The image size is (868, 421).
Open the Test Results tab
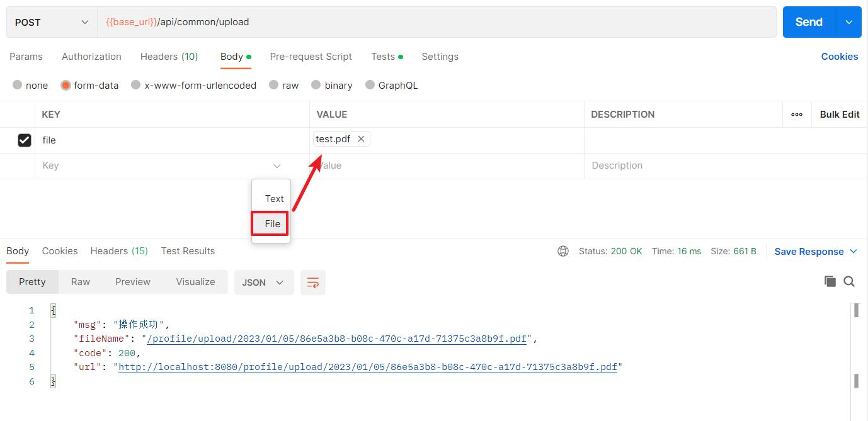coord(188,251)
